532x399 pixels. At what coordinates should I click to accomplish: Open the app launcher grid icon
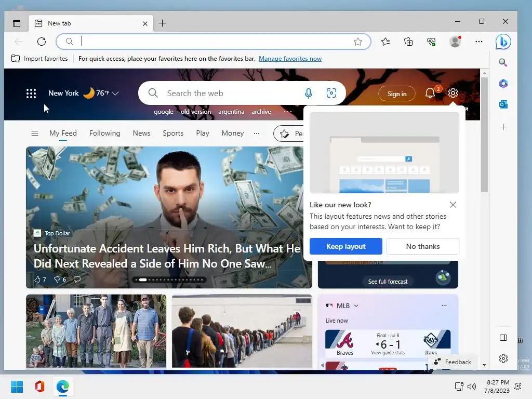pos(31,94)
